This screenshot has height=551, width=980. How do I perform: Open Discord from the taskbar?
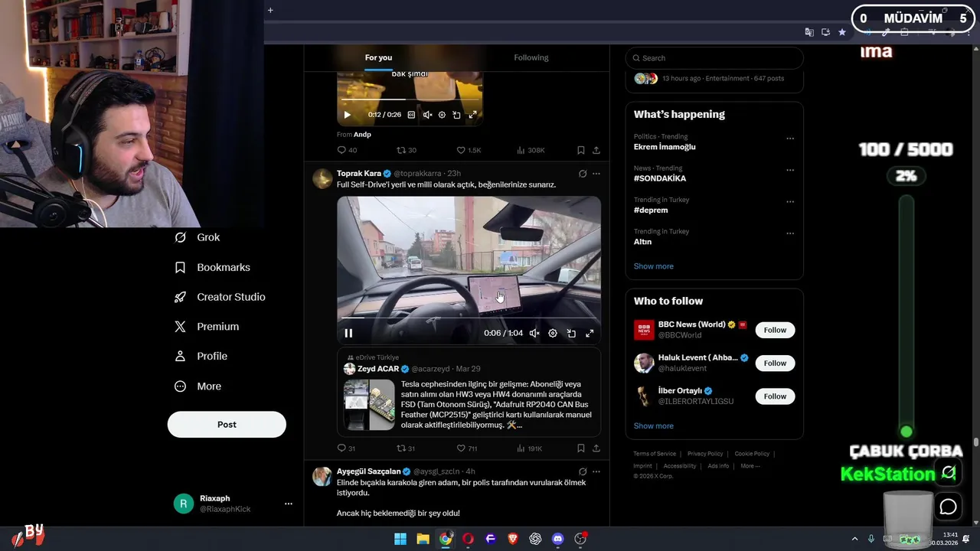pyautogui.click(x=558, y=539)
